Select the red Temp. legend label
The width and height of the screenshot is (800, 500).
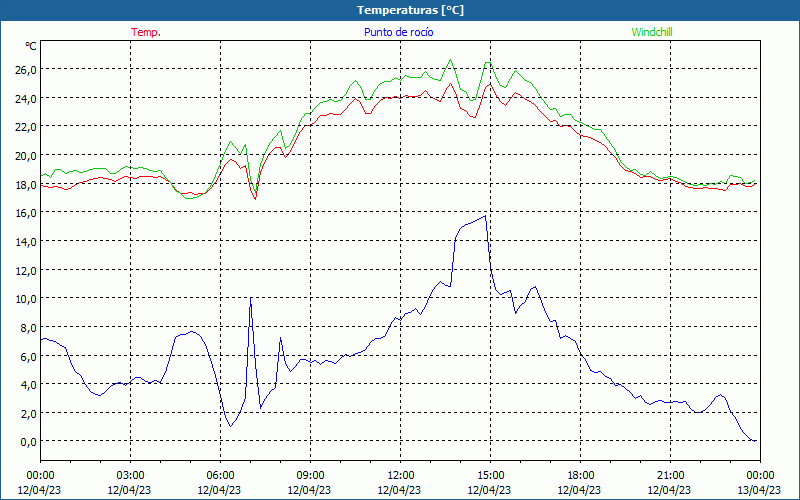(146, 32)
